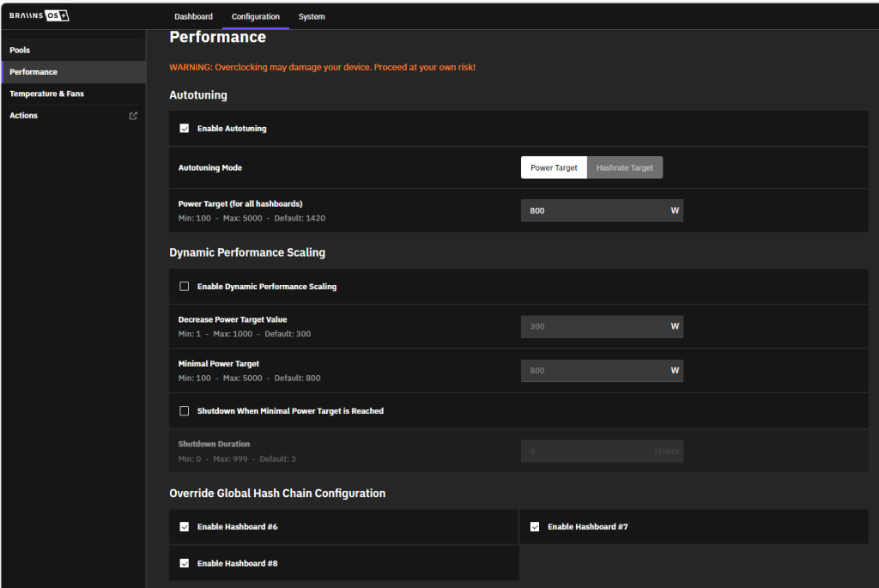Click the Minimal Power Target input field
Screen dimensions: 879x588
pos(592,371)
